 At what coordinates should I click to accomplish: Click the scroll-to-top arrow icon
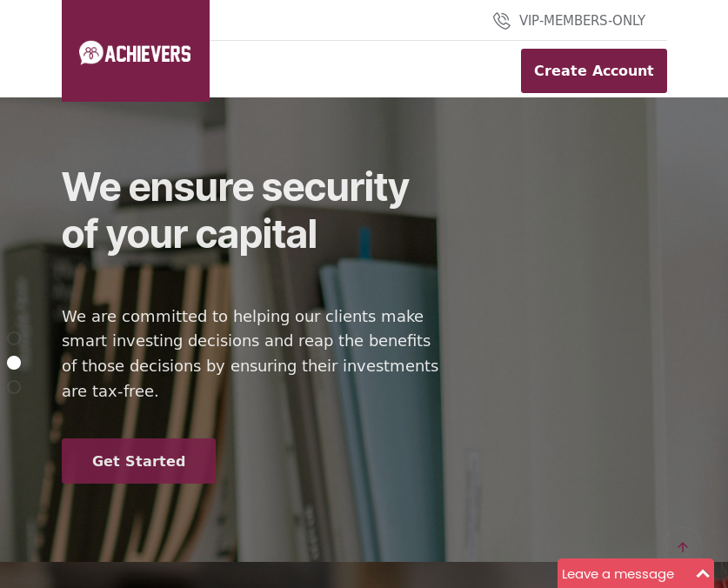pos(683,547)
